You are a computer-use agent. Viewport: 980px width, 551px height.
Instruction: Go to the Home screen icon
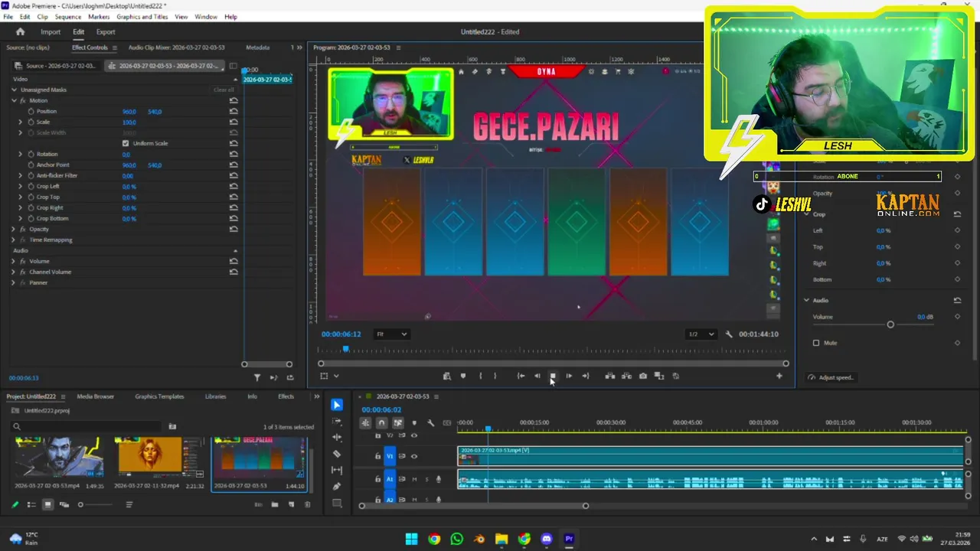pyautogui.click(x=20, y=31)
